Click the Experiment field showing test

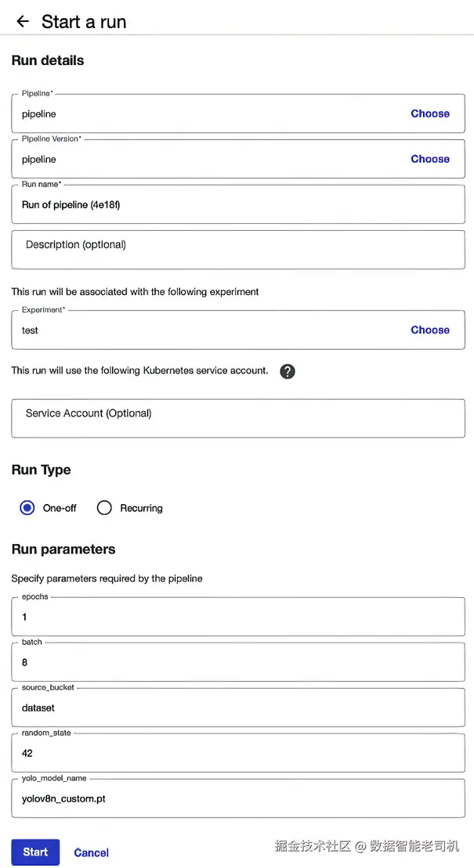[x=238, y=330]
